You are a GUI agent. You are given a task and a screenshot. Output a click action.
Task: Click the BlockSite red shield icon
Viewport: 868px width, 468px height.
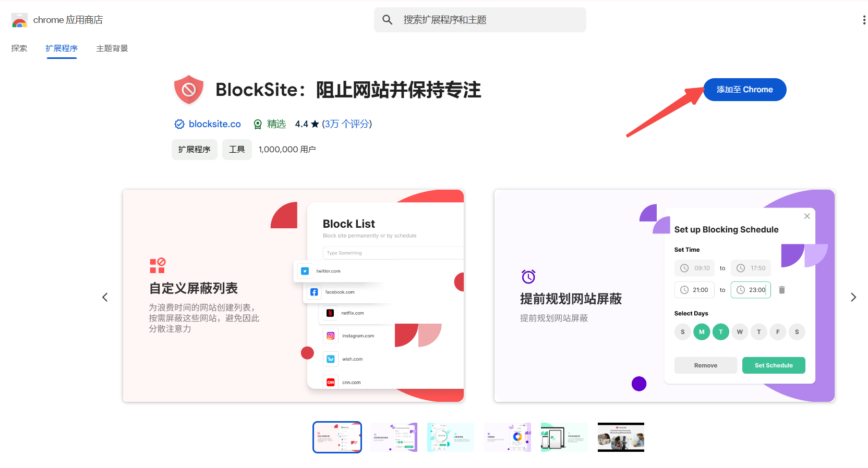tap(189, 90)
